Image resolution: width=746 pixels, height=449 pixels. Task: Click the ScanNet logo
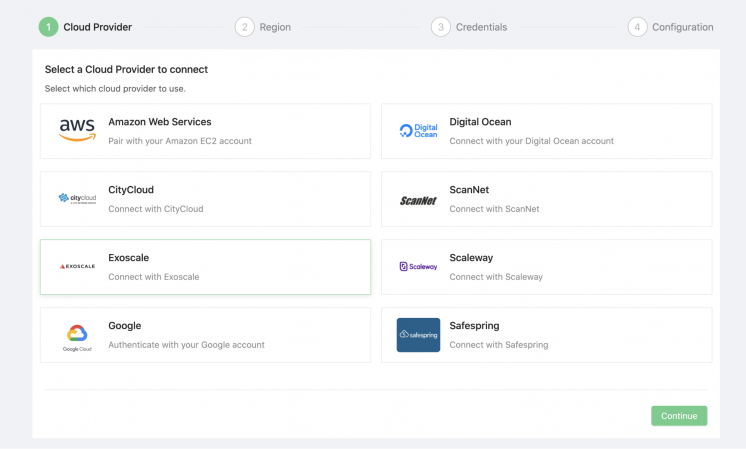point(418,199)
